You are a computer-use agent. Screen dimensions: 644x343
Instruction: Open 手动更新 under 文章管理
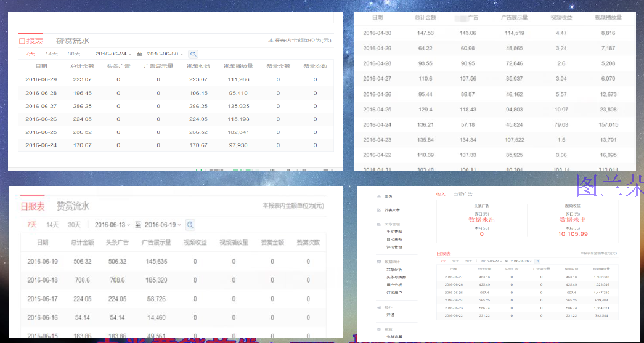click(x=394, y=232)
